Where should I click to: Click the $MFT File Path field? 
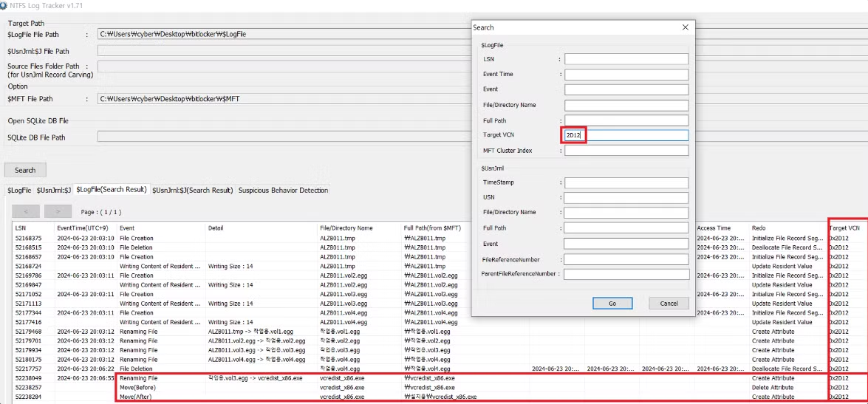(x=284, y=99)
